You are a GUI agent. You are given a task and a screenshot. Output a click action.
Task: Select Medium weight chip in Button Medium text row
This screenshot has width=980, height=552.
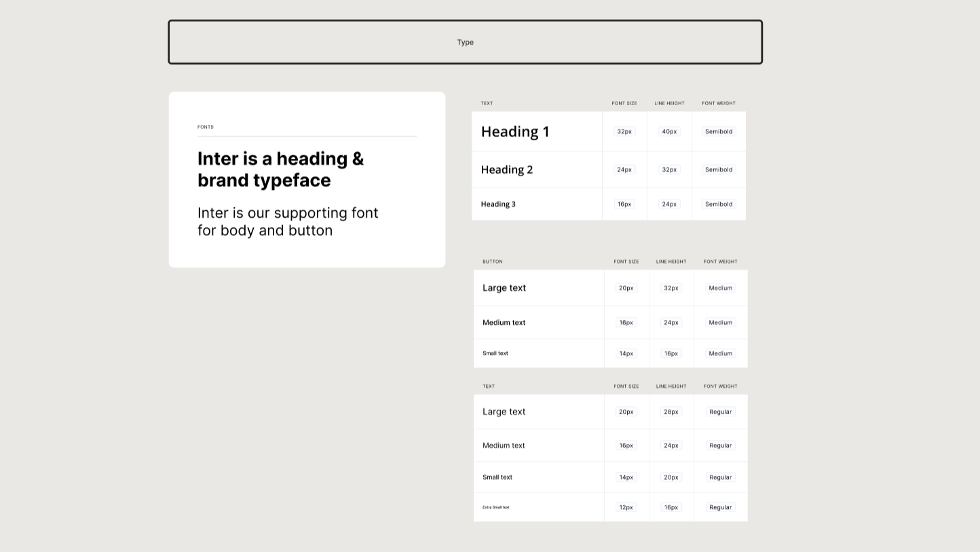pyautogui.click(x=720, y=323)
